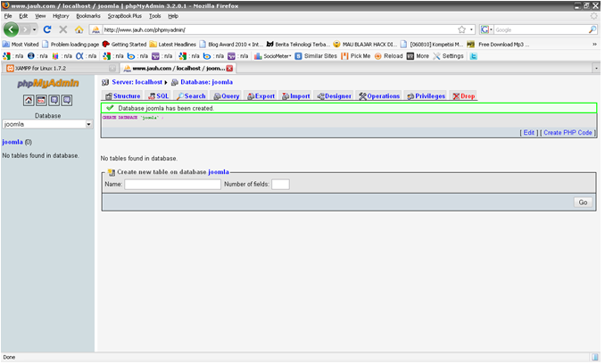Open the Privileges tab
This screenshot has height=364, width=605.
click(427, 96)
